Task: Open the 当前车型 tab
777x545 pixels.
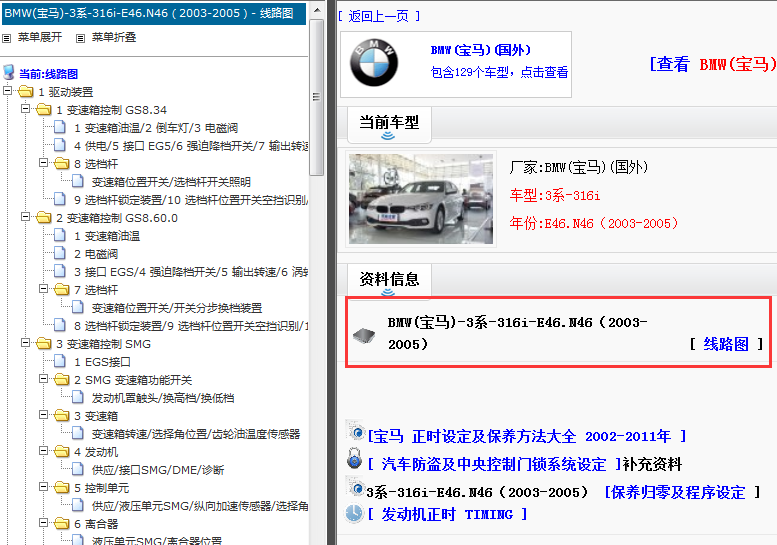Action: (389, 124)
